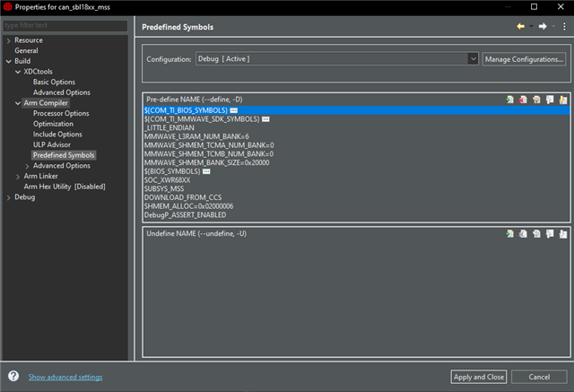
Task: Open the Configuration combo box
Action: 337,59
